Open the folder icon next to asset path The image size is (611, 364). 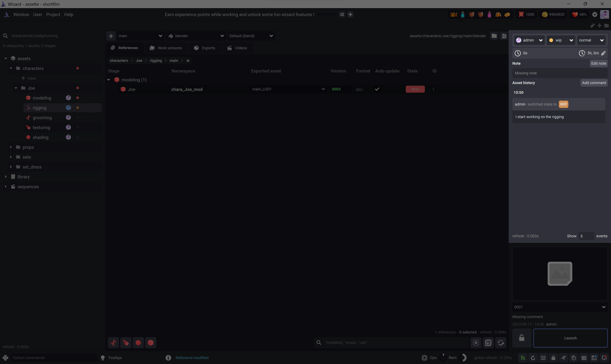(x=494, y=36)
